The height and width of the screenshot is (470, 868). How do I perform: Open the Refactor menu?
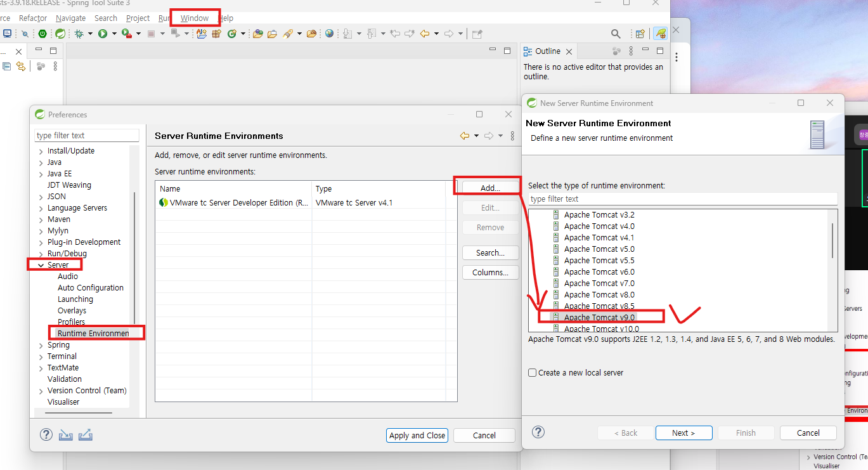pyautogui.click(x=33, y=18)
